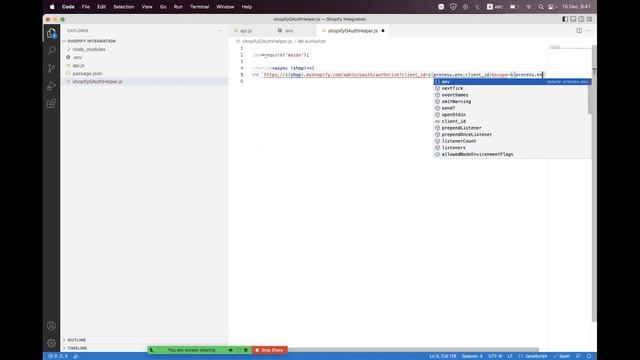Click the feedback icon in status bar
640x360 pixels.
(x=578, y=356)
